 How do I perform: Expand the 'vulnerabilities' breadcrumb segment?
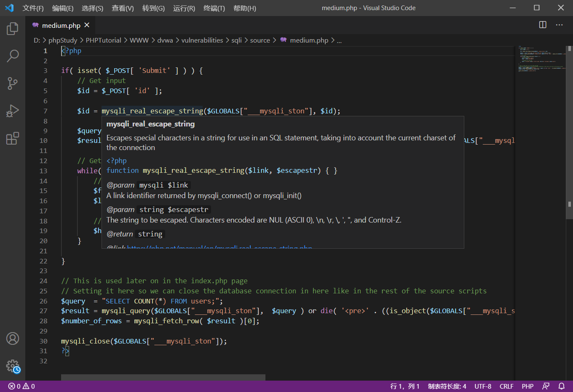202,40
